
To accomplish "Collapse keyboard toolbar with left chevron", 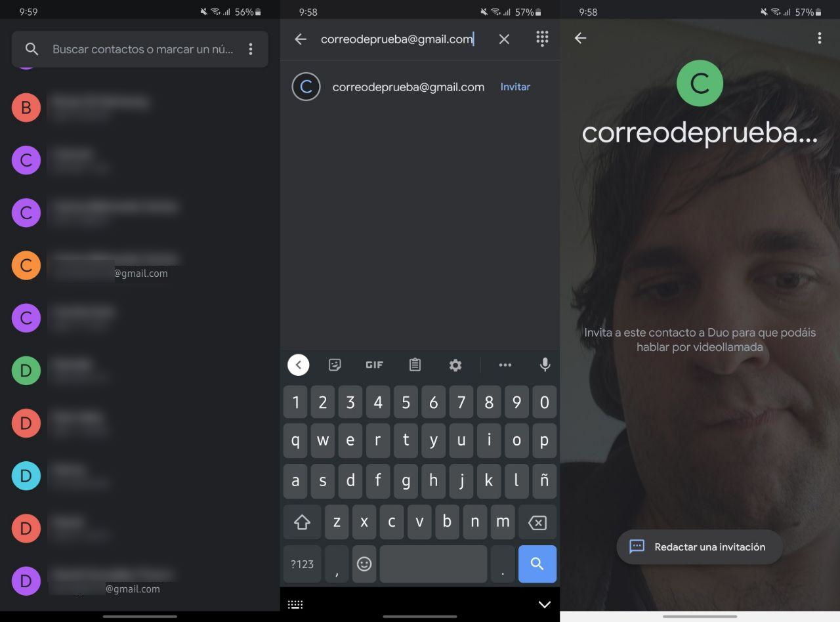I will point(299,365).
